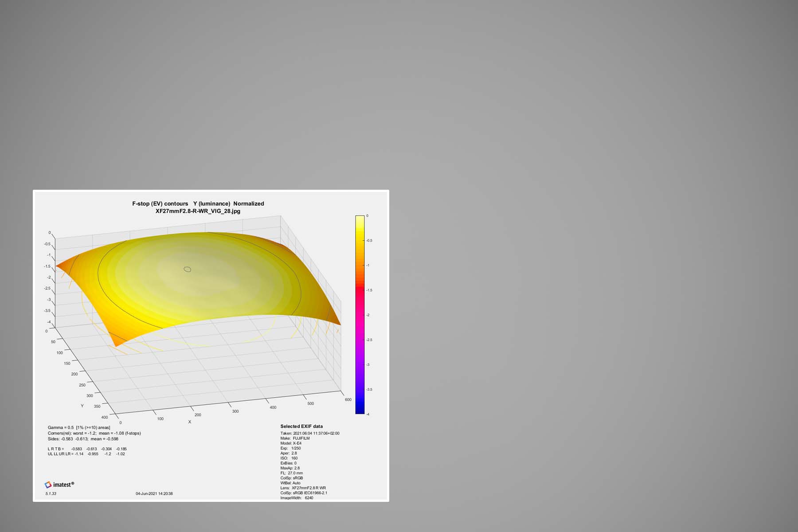This screenshot has width=798, height=532.
Task: Click the chart title "F-stop (EV) contours"
Action: [160, 203]
